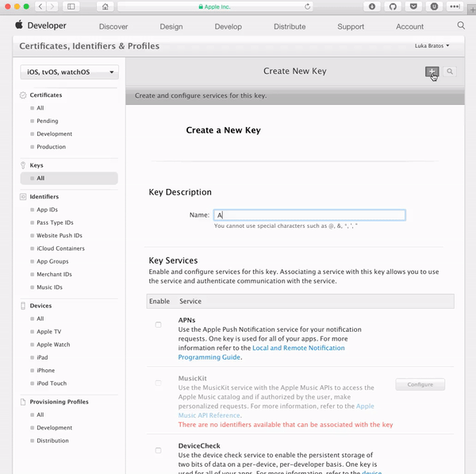
Task: Click the Pocket extension icon
Action: [x=413, y=6]
